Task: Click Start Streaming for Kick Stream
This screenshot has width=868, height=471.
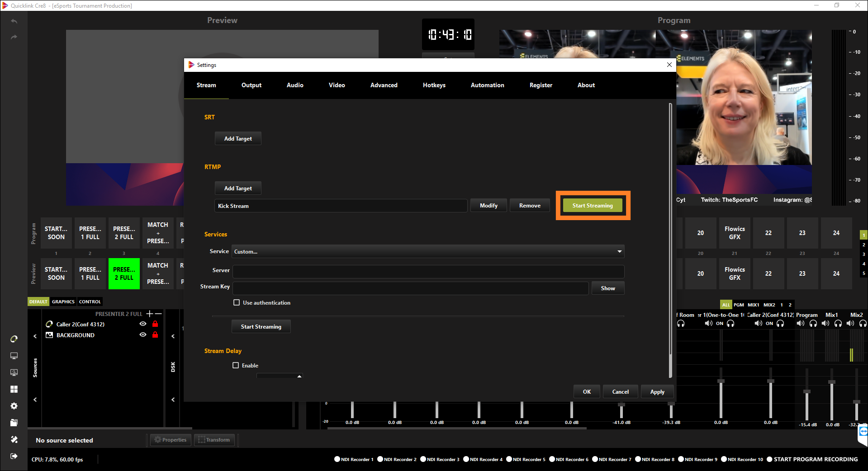Action: click(x=592, y=206)
